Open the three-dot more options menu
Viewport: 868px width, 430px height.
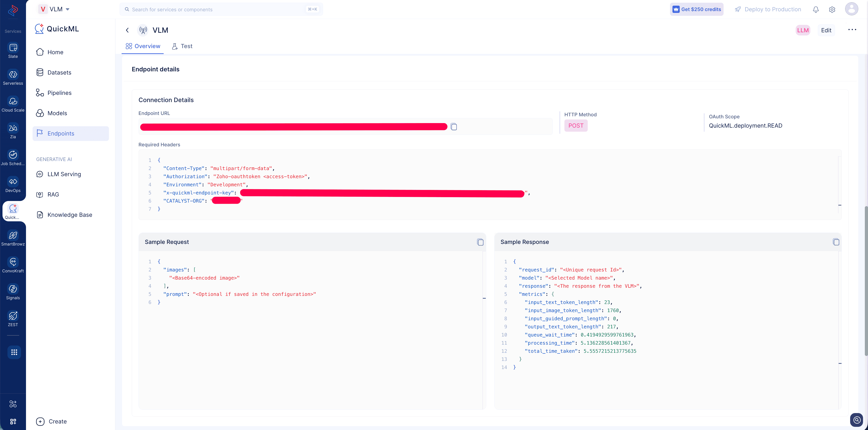click(x=852, y=30)
